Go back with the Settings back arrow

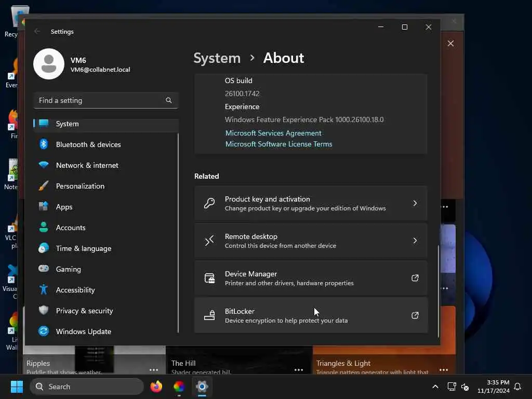[37, 32]
